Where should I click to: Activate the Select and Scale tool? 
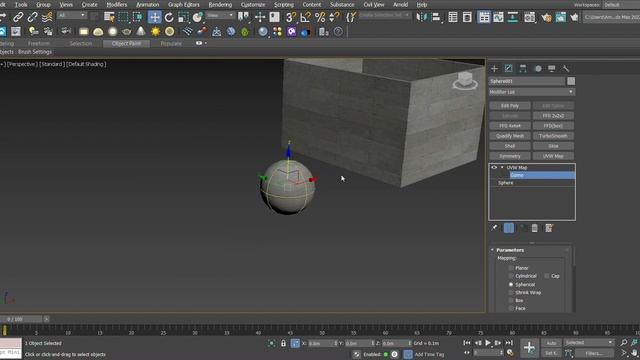coord(183,17)
